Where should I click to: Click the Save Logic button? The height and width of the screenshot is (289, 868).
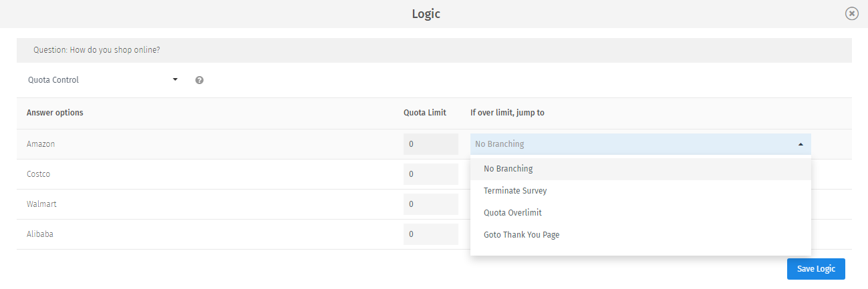pyautogui.click(x=816, y=269)
